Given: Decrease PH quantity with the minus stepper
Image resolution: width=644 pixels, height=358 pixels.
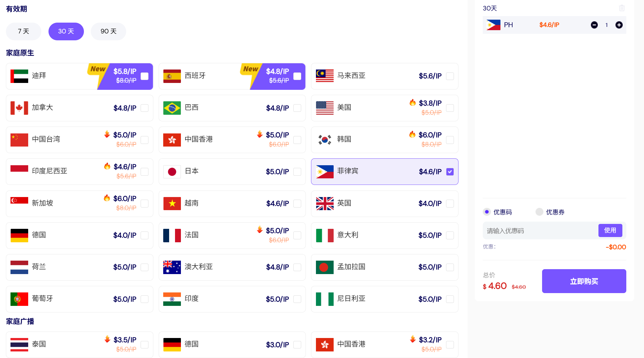Looking at the screenshot, I should (594, 25).
